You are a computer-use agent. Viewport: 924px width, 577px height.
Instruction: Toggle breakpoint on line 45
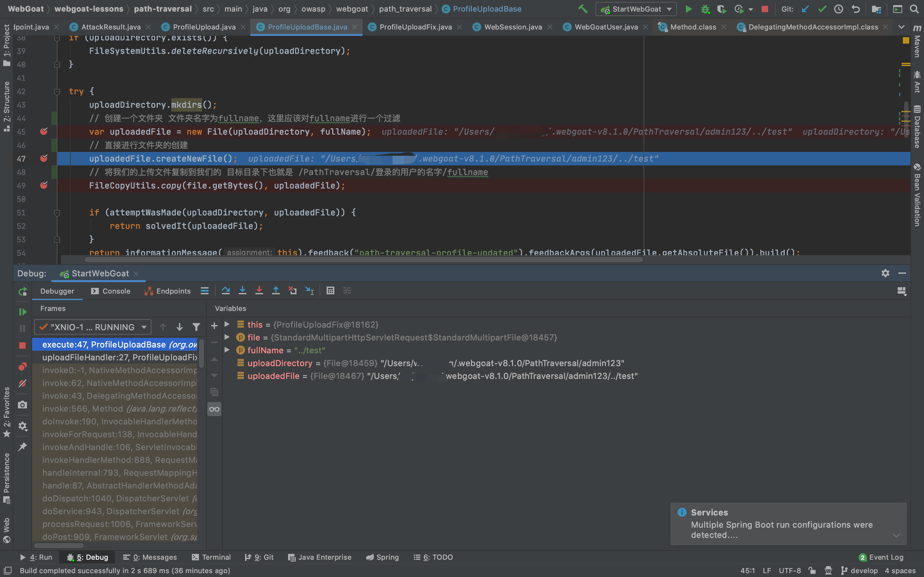(x=44, y=132)
